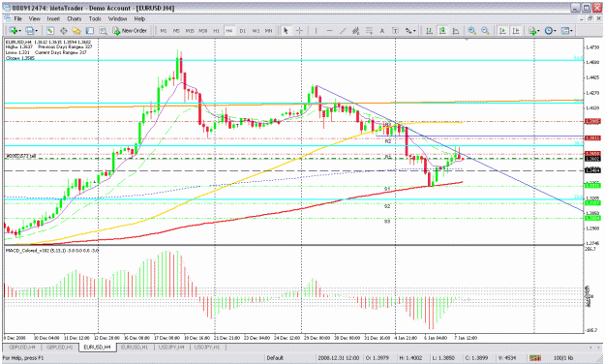Expand the Arrows dropdown arrow
Screen dimensions: 605x364
tap(414, 31)
